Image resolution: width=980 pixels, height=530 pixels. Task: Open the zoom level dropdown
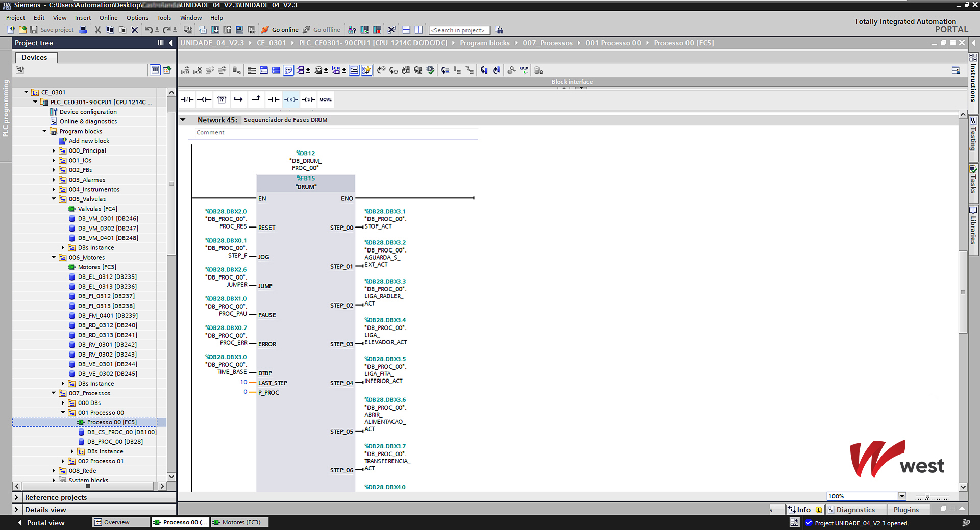[x=902, y=496]
